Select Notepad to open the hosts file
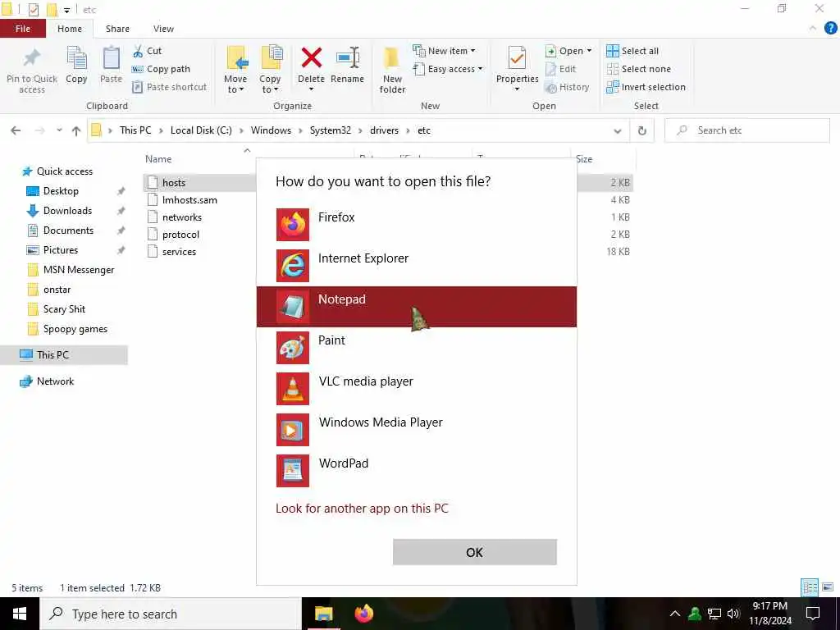This screenshot has height=630, width=840. click(416, 307)
